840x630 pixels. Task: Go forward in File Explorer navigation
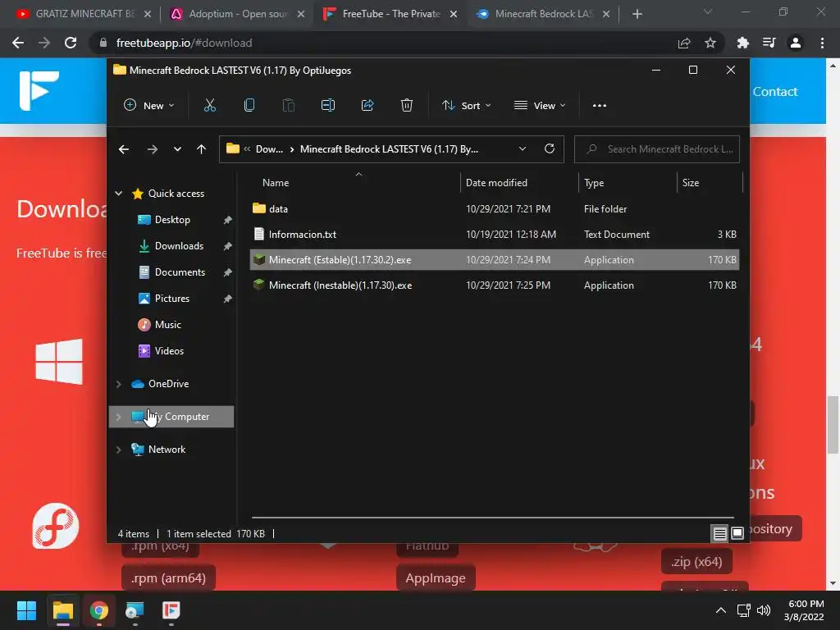[152, 149]
